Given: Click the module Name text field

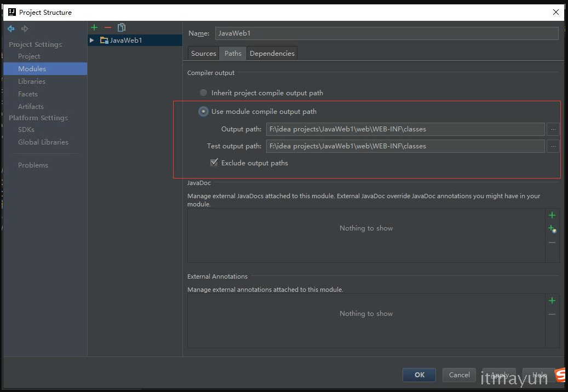Looking at the screenshot, I should (386, 33).
